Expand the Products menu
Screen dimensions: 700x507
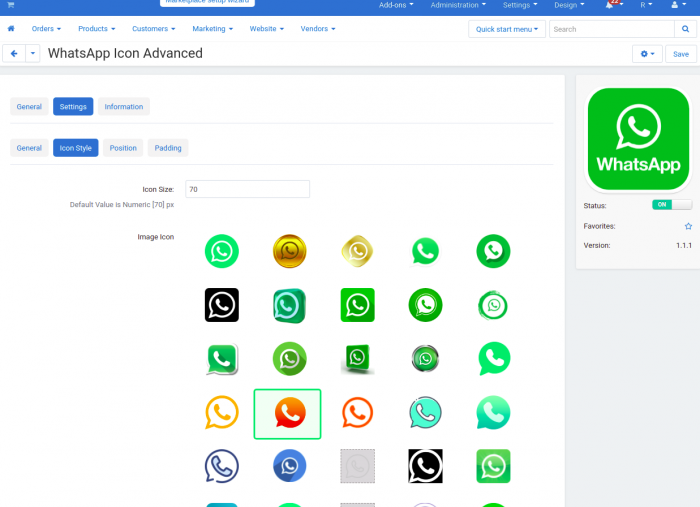coord(96,29)
